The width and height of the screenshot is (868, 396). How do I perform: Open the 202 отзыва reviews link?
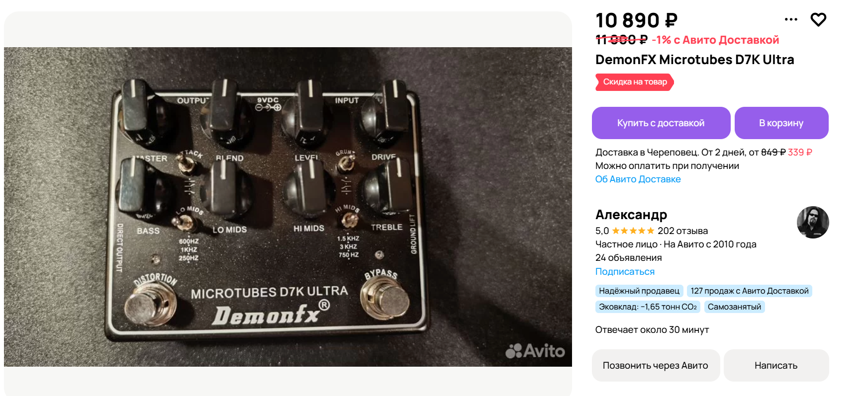(682, 231)
